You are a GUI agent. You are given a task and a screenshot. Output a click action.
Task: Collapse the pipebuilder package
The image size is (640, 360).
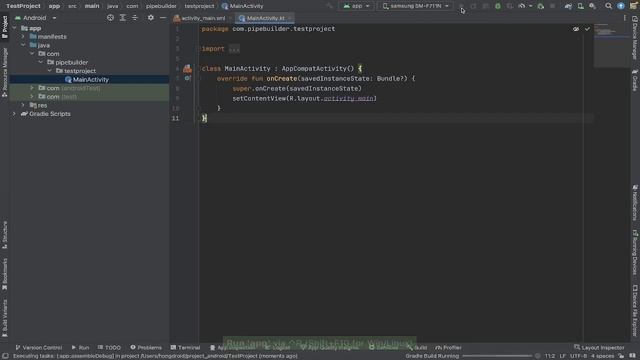(40, 62)
